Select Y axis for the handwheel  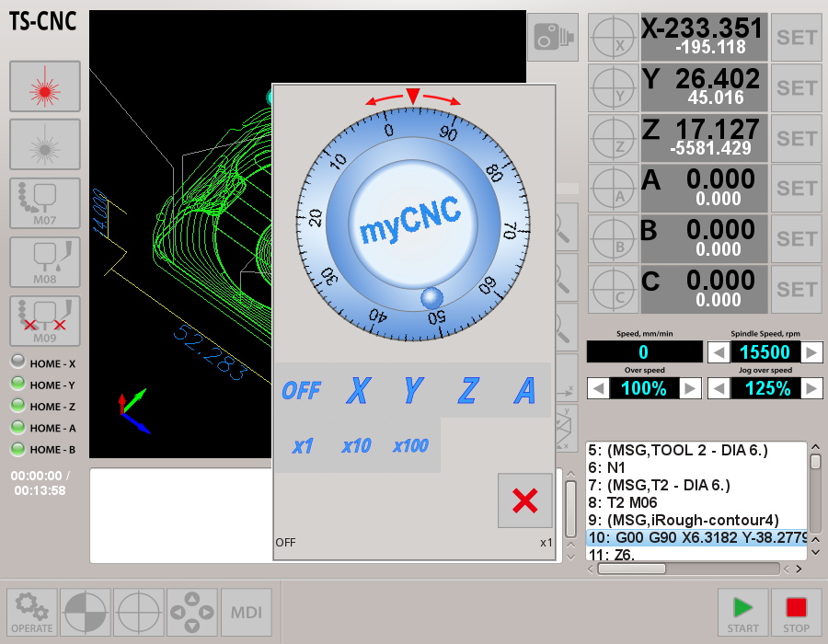click(x=413, y=391)
